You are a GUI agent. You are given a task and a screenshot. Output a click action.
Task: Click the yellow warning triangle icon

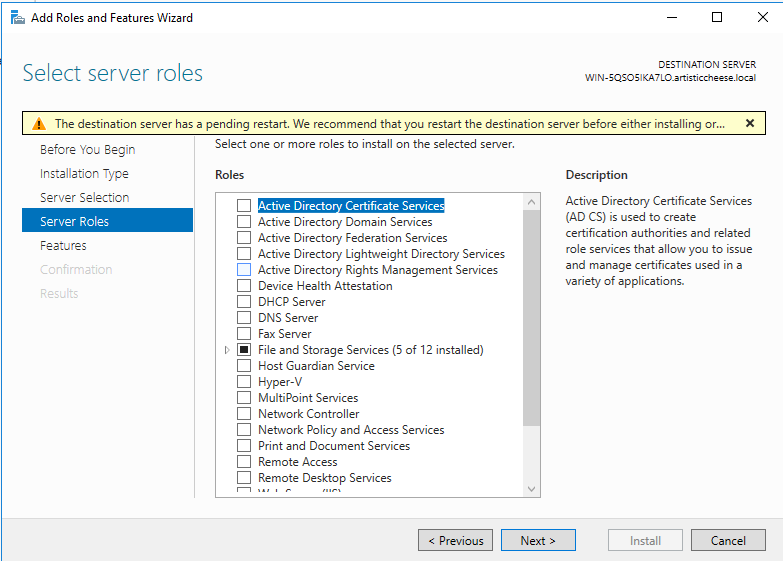pyautogui.click(x=38, y=124)
